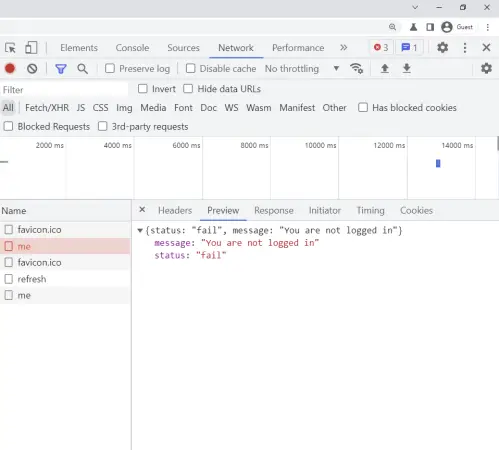The width and height of the screenshot is (499, 450).
Task: Click the blue marker in timeline overview
Action: pyautogui.click(x=438, y=163)
